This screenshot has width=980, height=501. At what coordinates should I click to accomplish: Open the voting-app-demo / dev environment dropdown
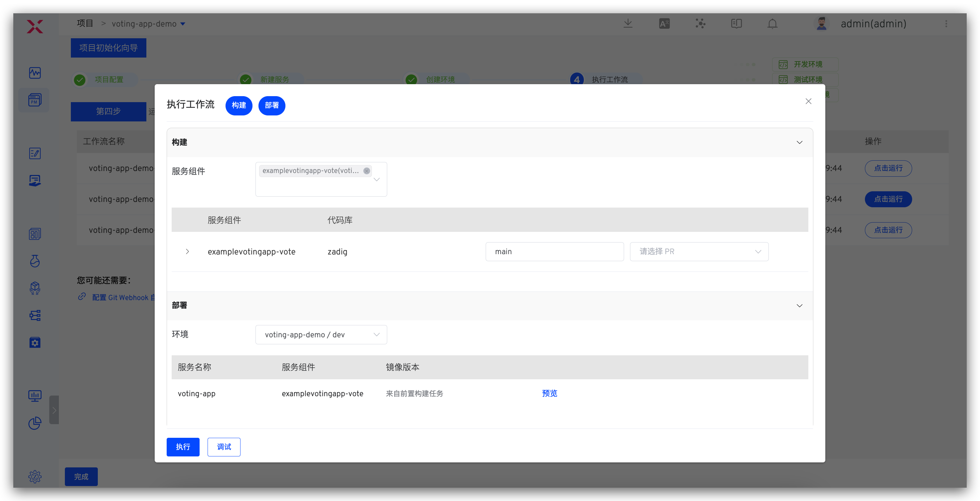pyautogui.click(x=321, y=334)
